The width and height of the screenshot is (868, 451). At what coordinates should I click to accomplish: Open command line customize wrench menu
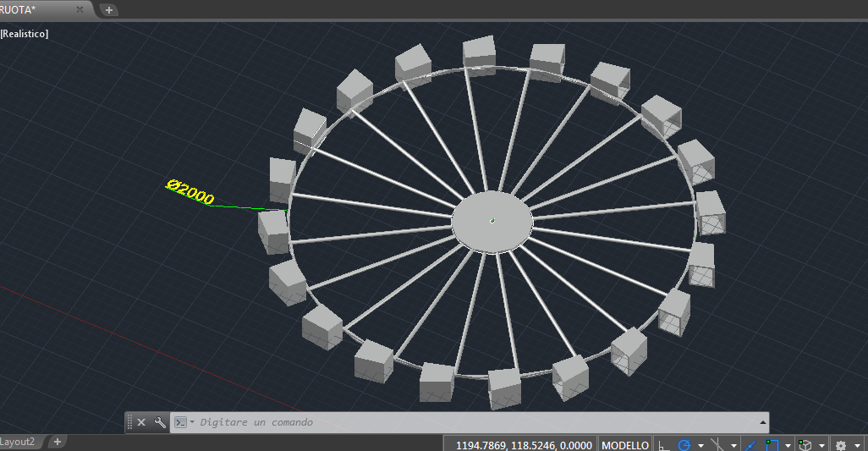click(x=160, y=422)
